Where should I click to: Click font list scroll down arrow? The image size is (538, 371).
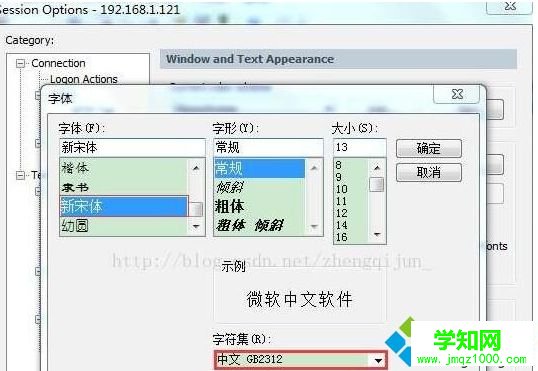point(196,226)
